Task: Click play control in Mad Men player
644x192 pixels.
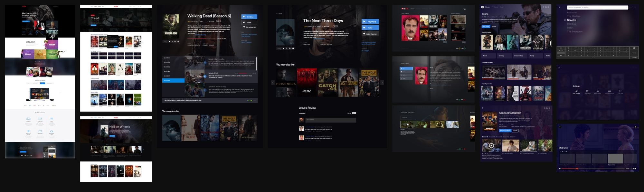Action: [x=560, y=169]
